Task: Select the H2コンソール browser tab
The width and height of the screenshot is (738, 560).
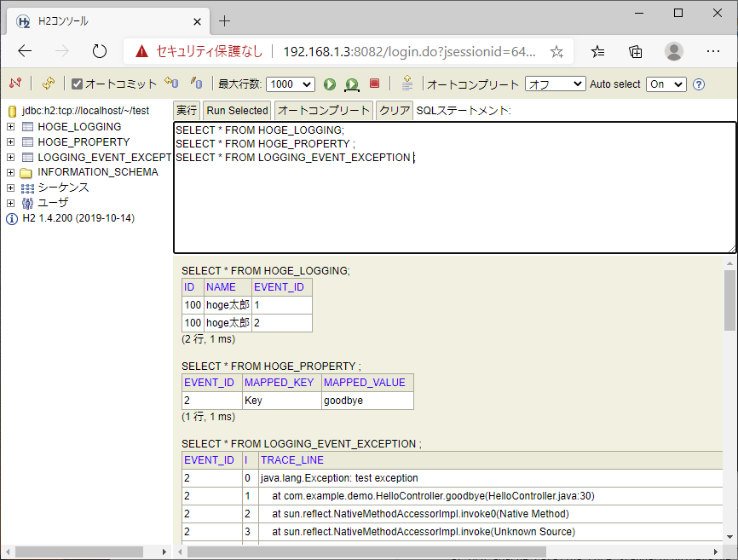Action: coord(108,21)
